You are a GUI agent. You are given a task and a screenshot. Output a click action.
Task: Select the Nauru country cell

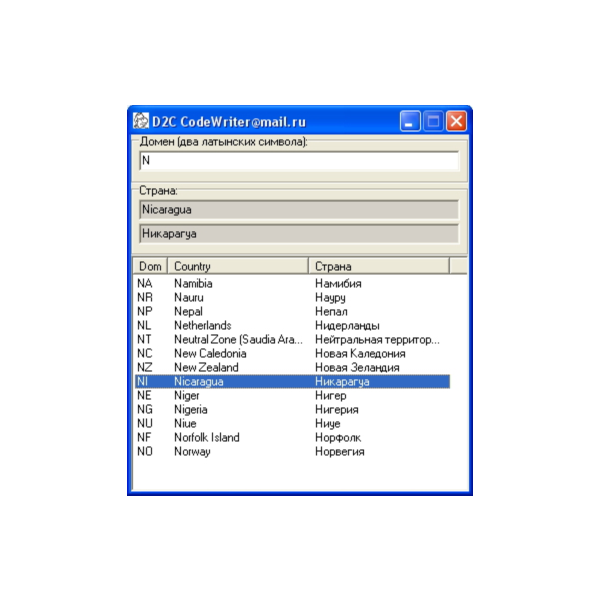(x=189, y=297)
